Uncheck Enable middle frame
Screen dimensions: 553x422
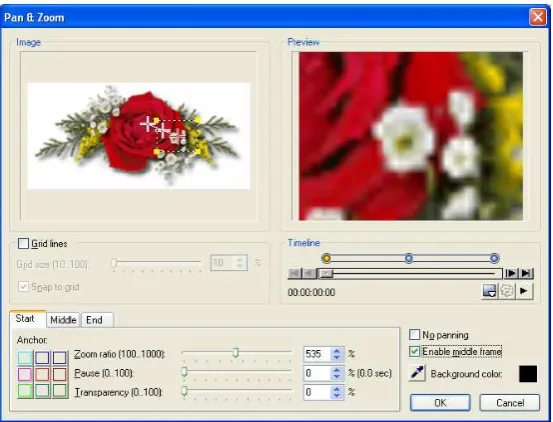point(414,351)
